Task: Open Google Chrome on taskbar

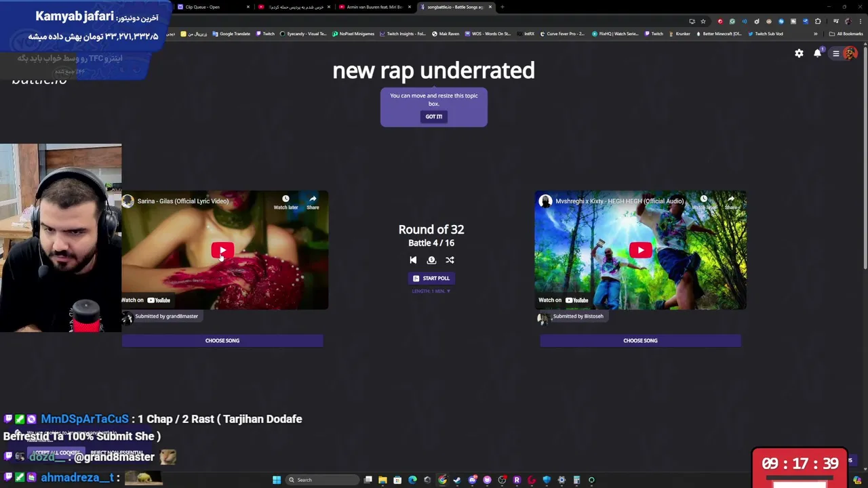Action: pyautogui.click(x=442, y=480)
